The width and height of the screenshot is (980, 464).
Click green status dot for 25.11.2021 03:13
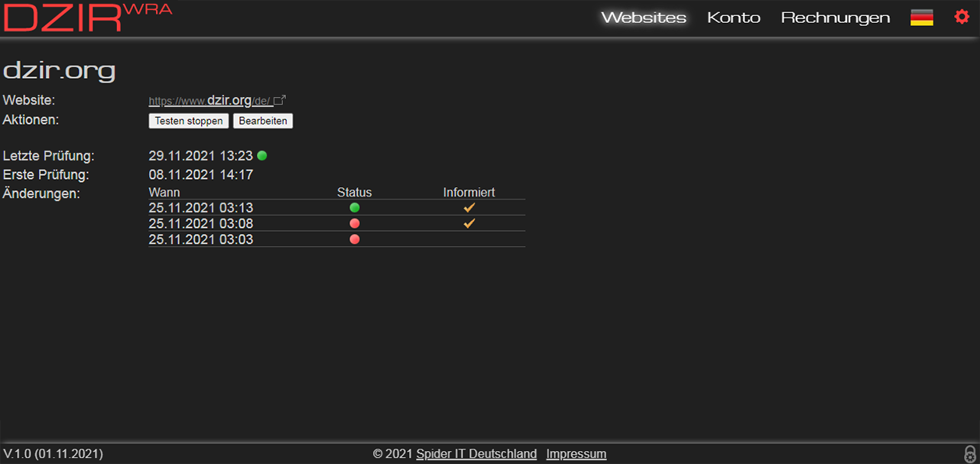[355, 207]
